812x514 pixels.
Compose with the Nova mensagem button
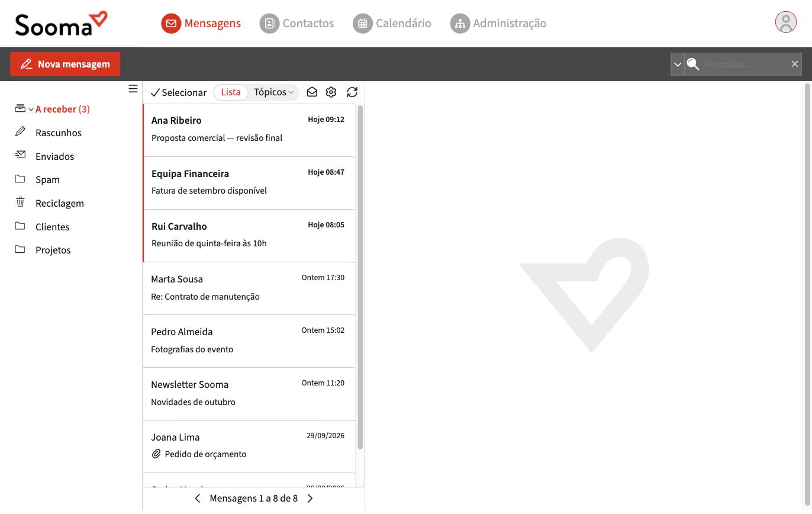pyautogui.click(x=65, y=64)
